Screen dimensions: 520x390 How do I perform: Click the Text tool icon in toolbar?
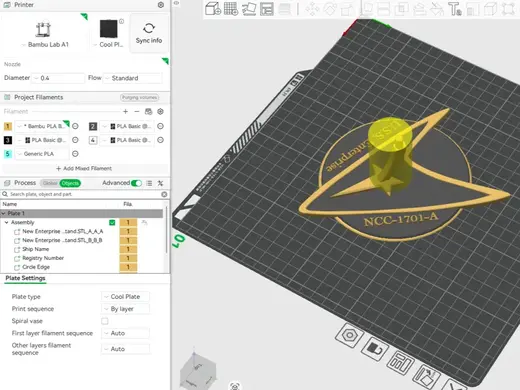pos(455,9)
